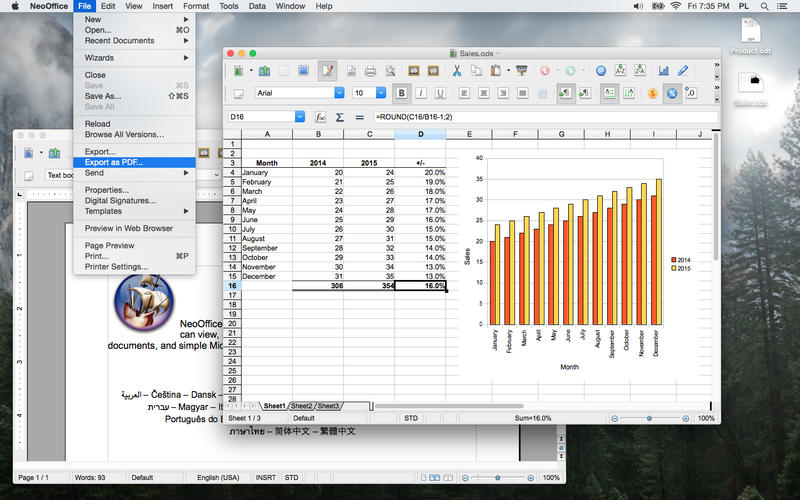The width and height of the screenshot is (800, 500).
Task: Click the Calc zoom slider handle
Action: click(x=649, y=418)
